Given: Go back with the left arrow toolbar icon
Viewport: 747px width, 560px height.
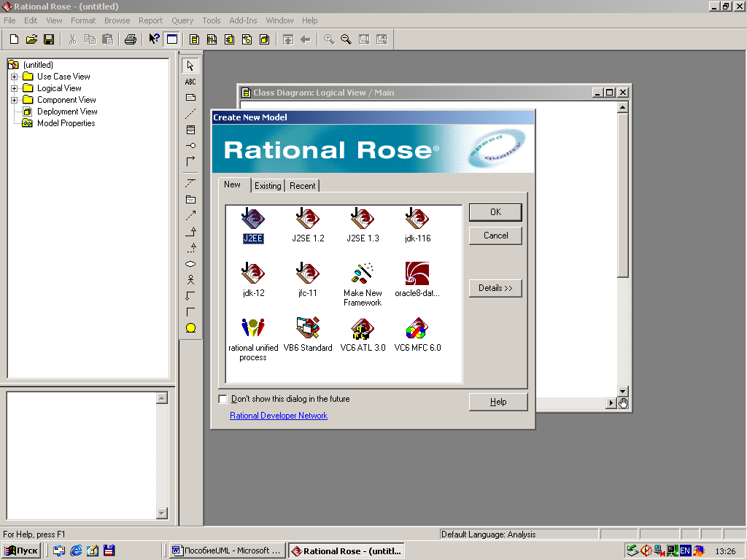Looking at the screenshot, I should coord(306,39).
